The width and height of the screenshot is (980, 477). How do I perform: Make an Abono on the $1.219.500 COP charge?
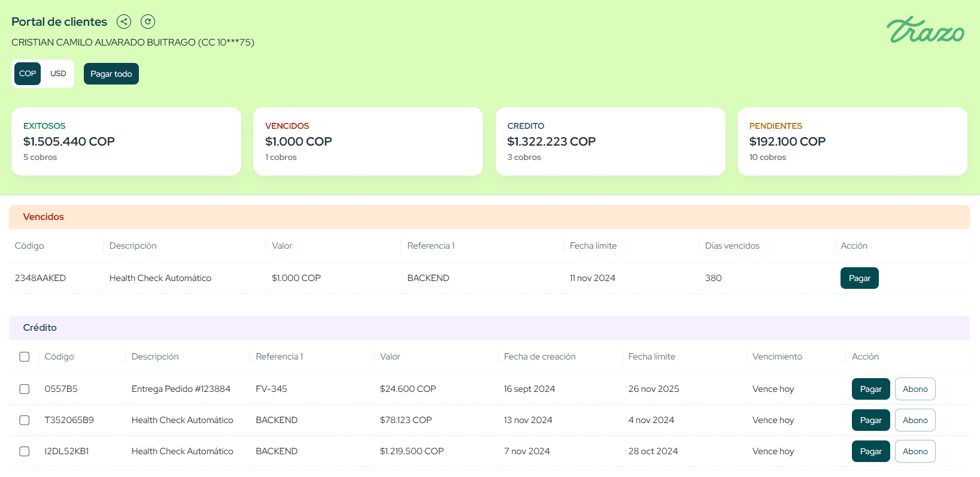(x=915, y=451)
